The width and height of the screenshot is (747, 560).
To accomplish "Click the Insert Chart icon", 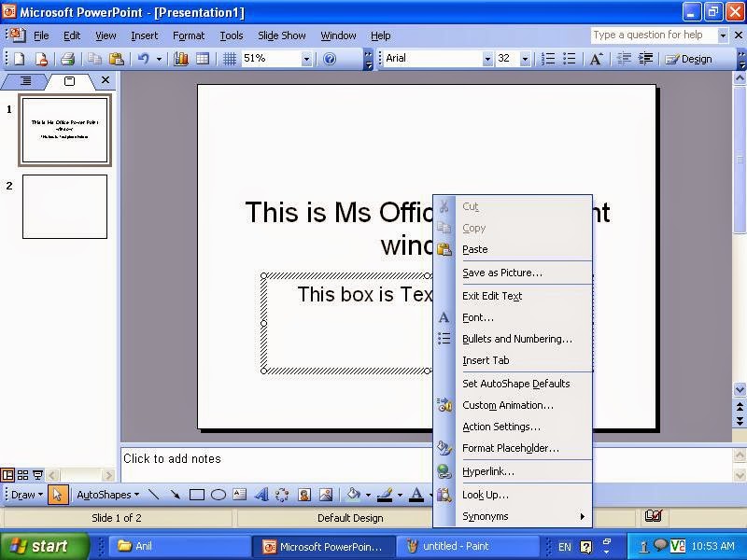I will [x=181, y=59].
